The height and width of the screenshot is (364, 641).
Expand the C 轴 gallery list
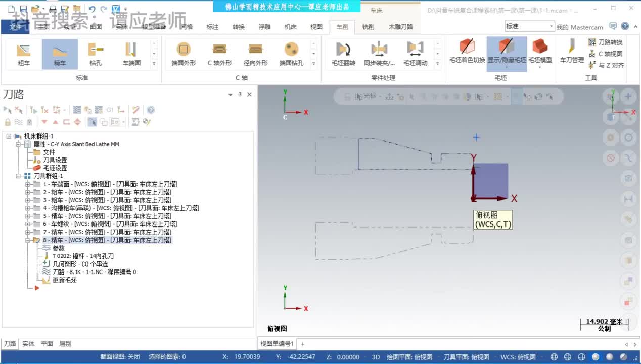pos(313,63)
